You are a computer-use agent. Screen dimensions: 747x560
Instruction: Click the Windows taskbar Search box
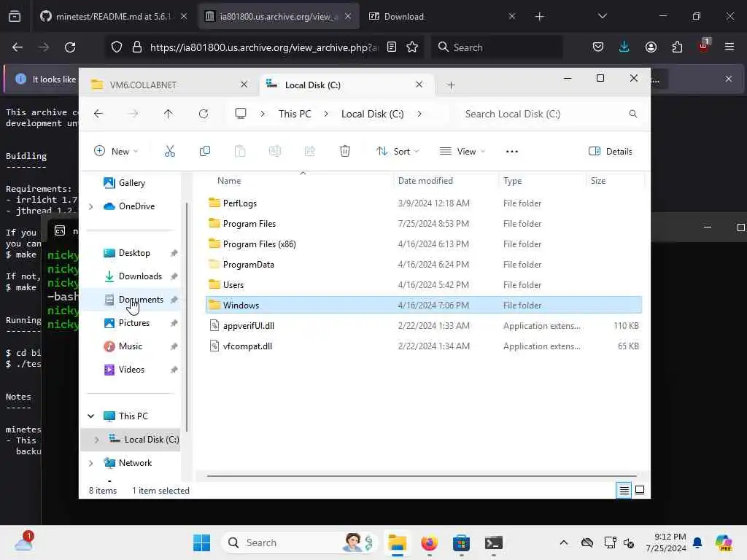(x=299, y=542)
